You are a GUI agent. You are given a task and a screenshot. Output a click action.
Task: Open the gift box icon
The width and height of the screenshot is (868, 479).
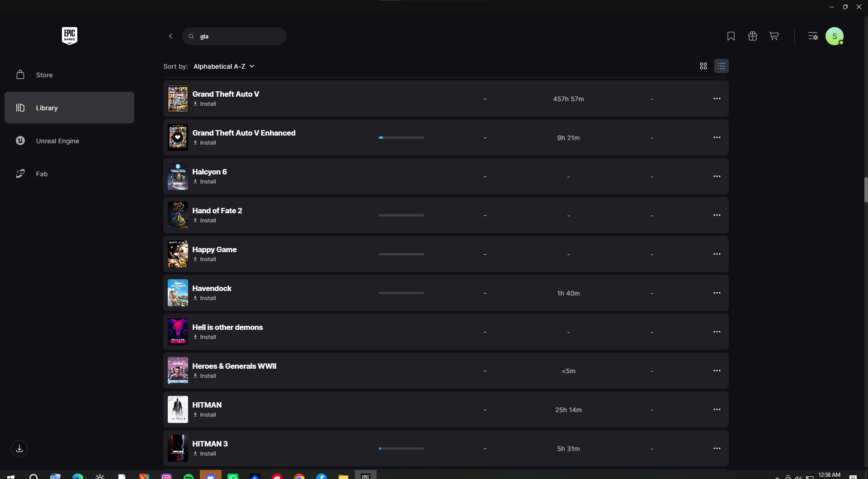pos(753,36)
